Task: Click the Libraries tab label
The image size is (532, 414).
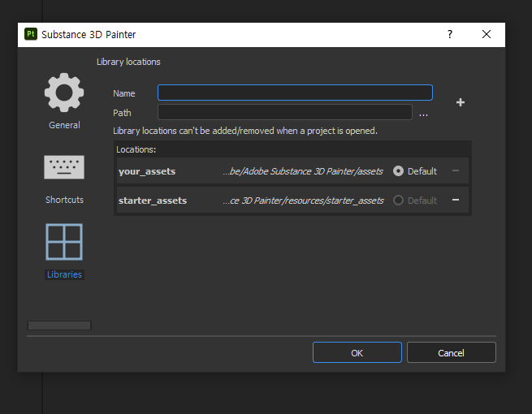Action: coord(64,274)
